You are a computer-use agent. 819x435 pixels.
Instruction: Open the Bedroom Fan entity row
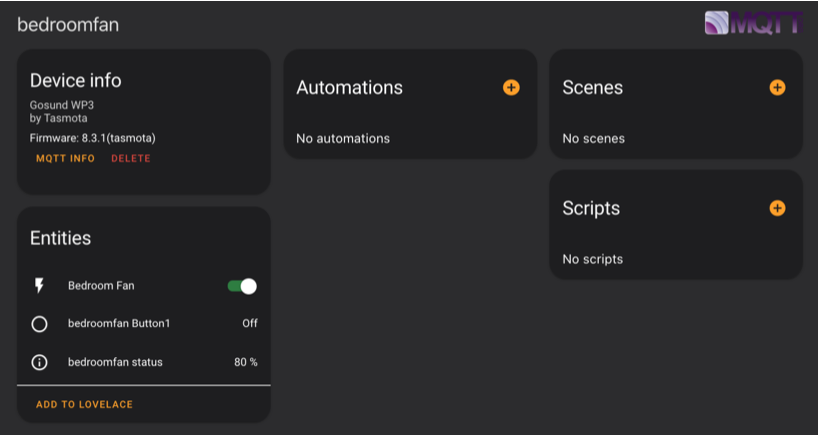click(144, 286)
